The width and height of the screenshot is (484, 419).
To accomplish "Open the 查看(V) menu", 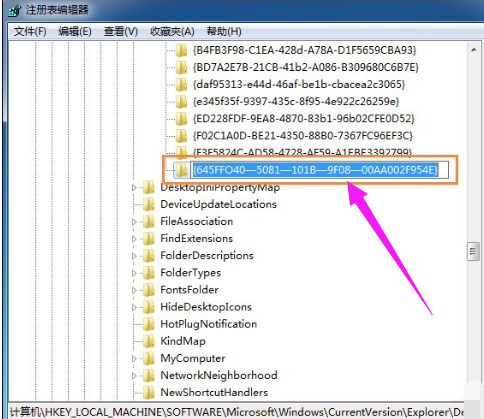I will pyautogui.click(x=121, y=32).
